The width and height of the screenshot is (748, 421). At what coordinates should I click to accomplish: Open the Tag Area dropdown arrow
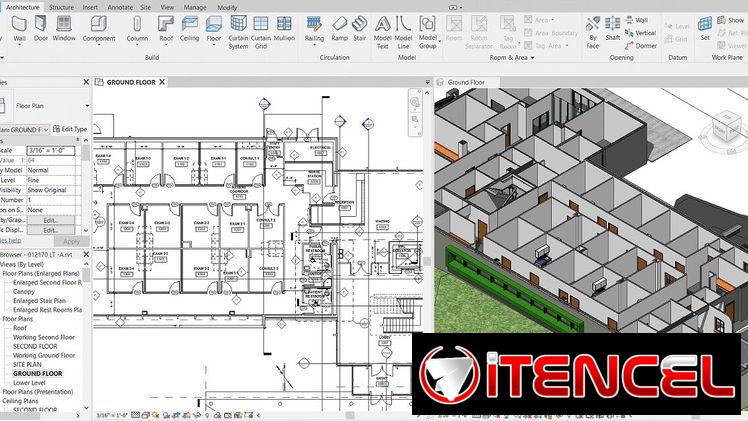pyautogui.click(x=567, y=46)
